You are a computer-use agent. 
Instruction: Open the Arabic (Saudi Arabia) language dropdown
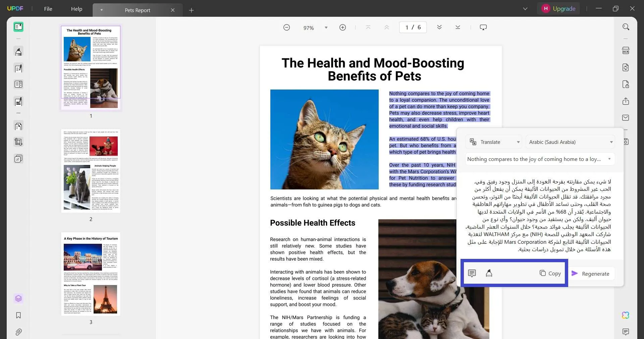click(x=570, y=142)
